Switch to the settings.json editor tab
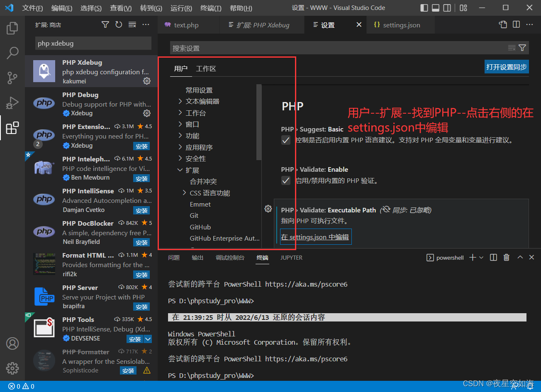The image size is (541, 392). 401,25
